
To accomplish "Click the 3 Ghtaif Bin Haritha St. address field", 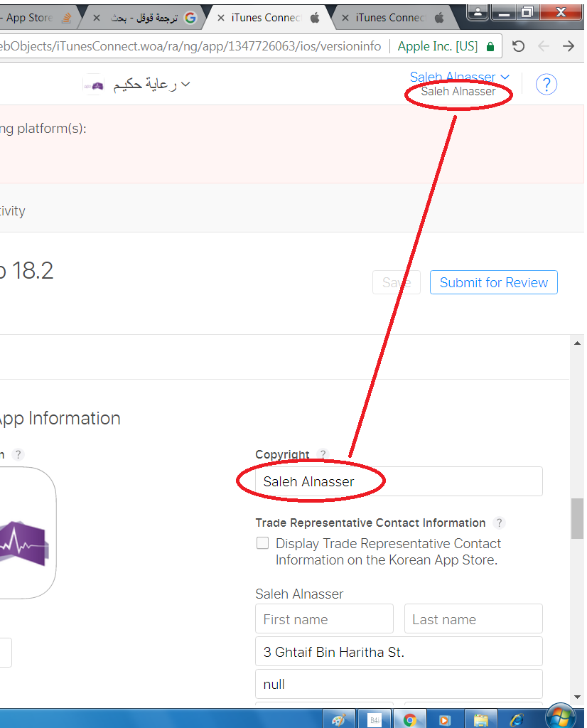I will tap(399, 651).
